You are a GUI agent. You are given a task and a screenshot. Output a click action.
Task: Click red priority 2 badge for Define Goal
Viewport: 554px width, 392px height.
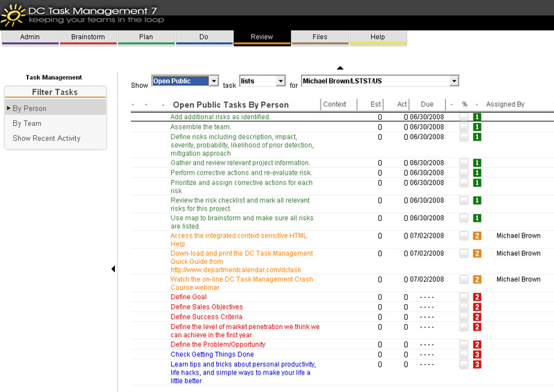tap(477, 298)
